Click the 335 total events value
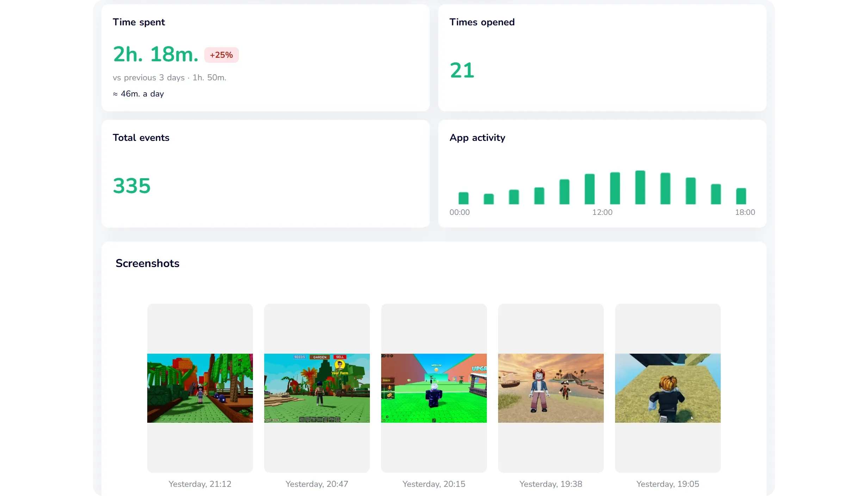 (132, 186)
